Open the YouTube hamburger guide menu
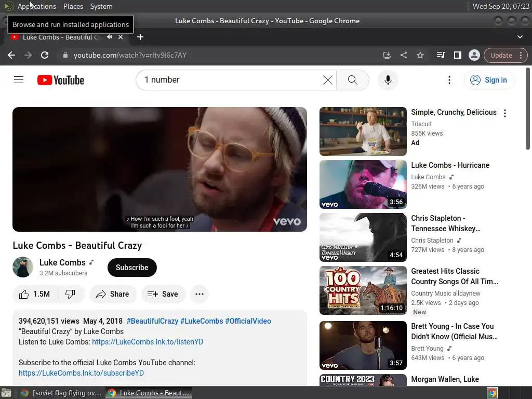532x399 pixels. pyautogui.click(x=19, y=80)
